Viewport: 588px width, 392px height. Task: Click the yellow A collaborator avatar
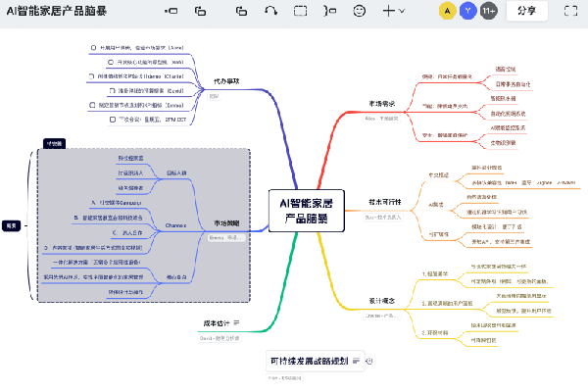click(x=447, y=11)
